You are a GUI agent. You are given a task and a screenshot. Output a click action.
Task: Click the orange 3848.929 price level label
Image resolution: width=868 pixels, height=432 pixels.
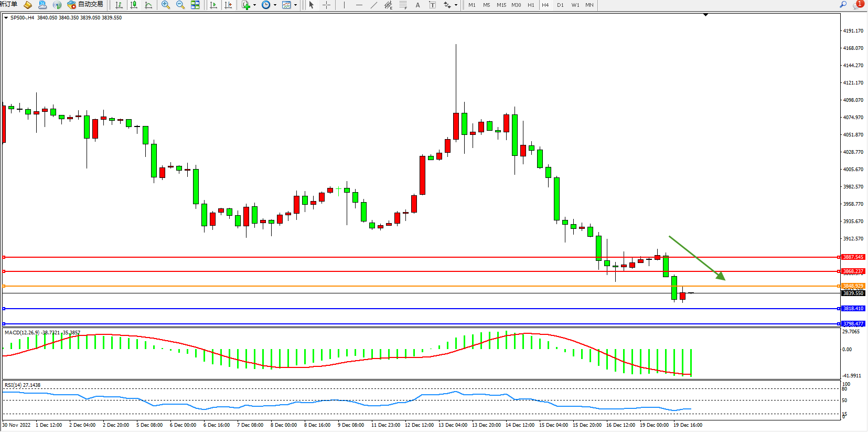tap(853, 286)
